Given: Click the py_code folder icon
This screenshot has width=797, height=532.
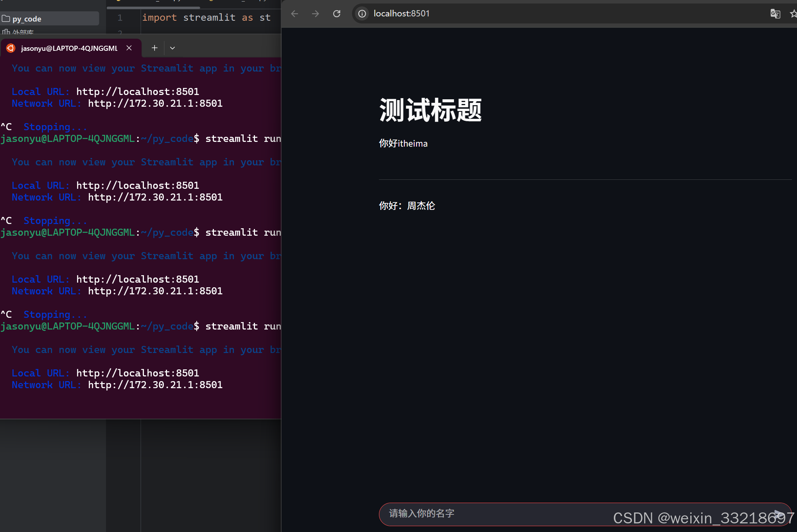Looking at the screenshot, I should (6, 18).
